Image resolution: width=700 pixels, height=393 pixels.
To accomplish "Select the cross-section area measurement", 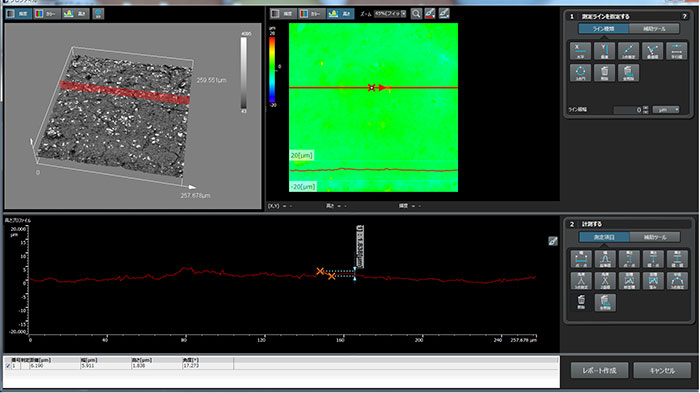I will (x=629, y=281).
